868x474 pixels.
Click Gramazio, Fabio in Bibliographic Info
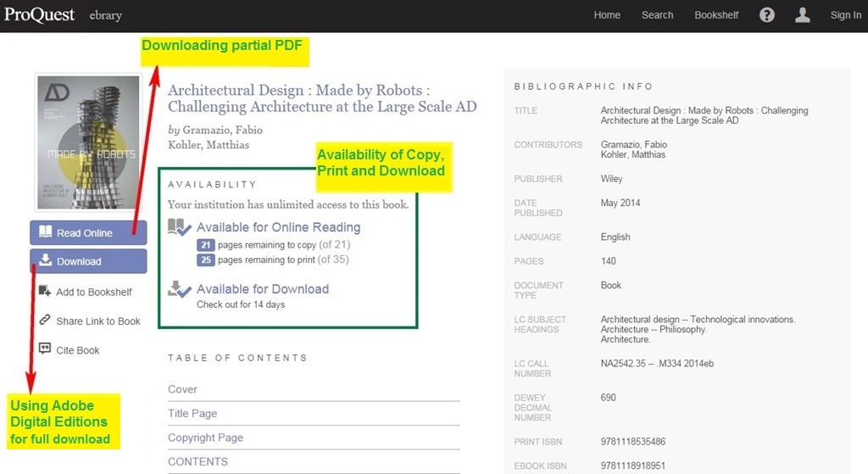point(634,144)
